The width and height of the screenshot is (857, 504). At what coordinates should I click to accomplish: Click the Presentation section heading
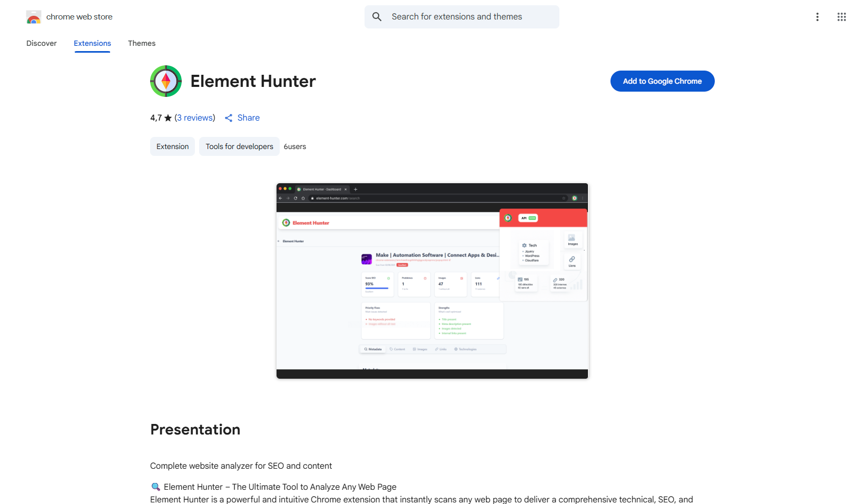click(x=195, y=430)
